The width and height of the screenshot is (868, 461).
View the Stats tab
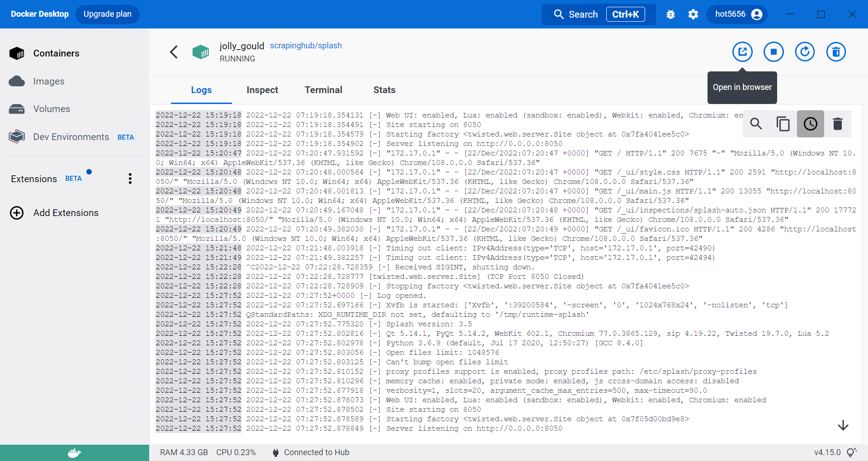384,90
